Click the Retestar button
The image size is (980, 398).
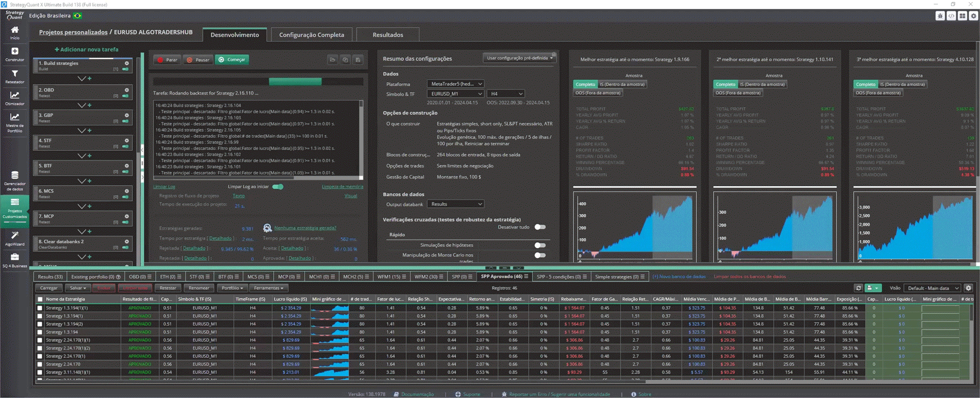point(168,288)
